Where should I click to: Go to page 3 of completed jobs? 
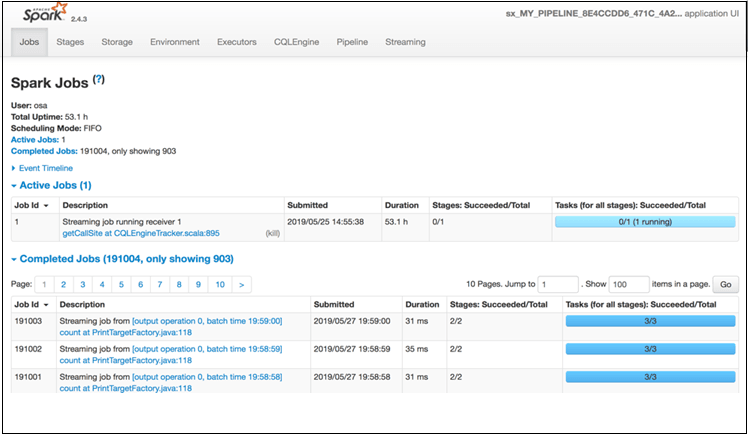[x=83, y=285]
